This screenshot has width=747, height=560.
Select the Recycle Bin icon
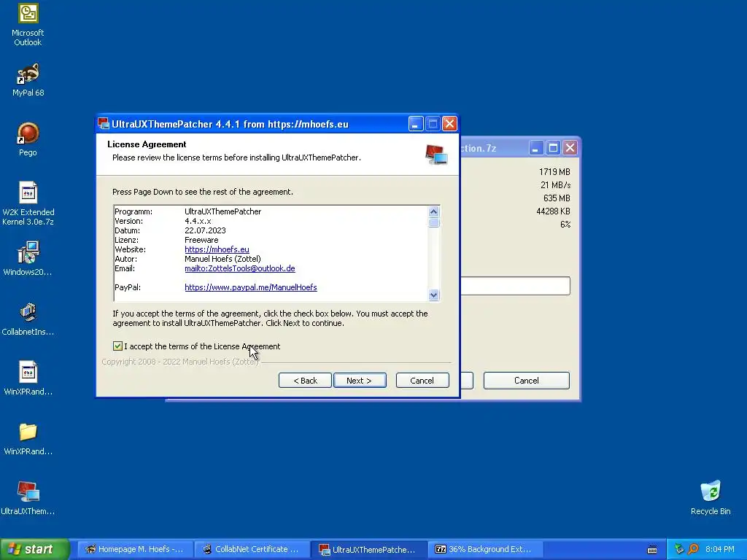711,498
